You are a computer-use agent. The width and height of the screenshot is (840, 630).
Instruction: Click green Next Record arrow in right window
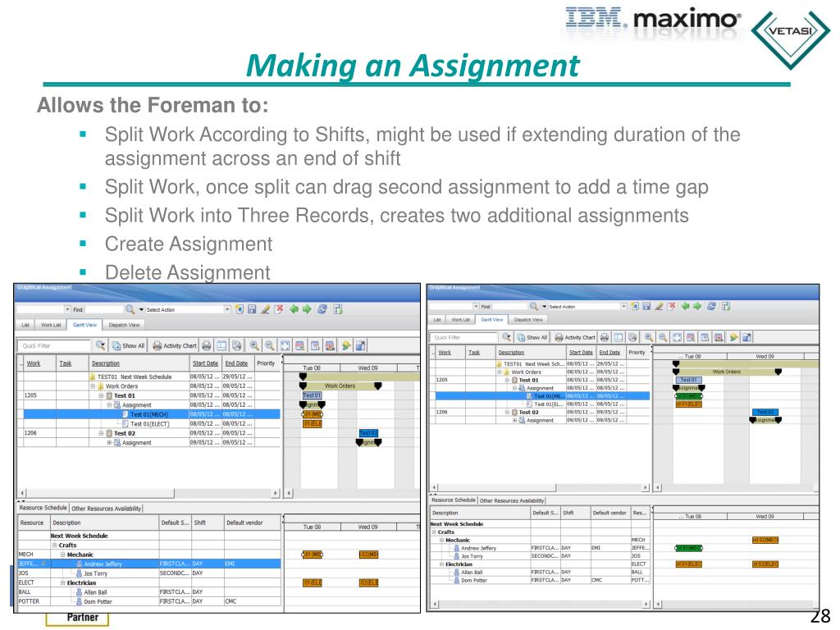tap(697, 307)
